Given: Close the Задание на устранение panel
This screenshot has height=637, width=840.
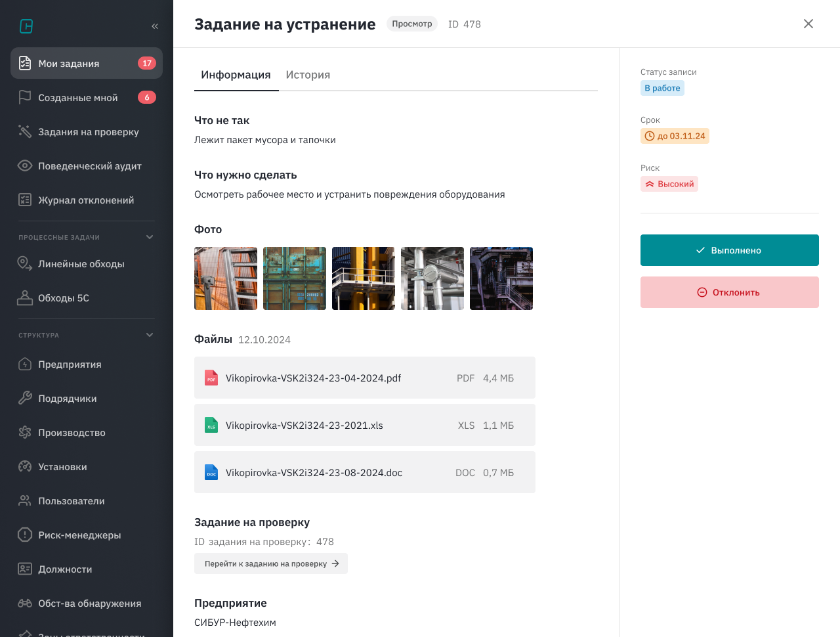Looking at the screenshot, I should point(808,24).
